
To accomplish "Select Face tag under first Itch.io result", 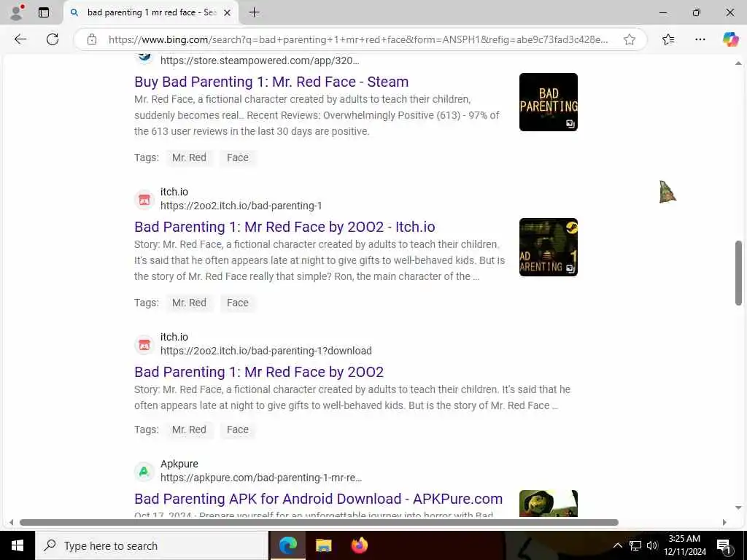I will click(x=238, y=303).
